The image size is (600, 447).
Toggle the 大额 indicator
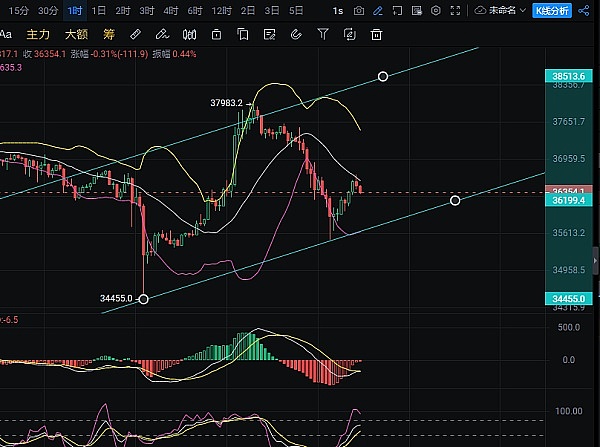[x=76, y=34]
